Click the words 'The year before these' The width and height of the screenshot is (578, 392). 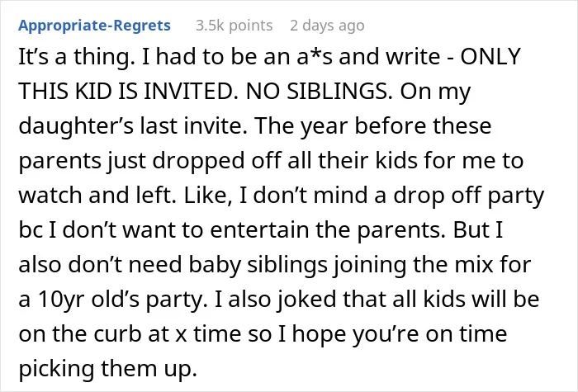(x=372, y=126)
